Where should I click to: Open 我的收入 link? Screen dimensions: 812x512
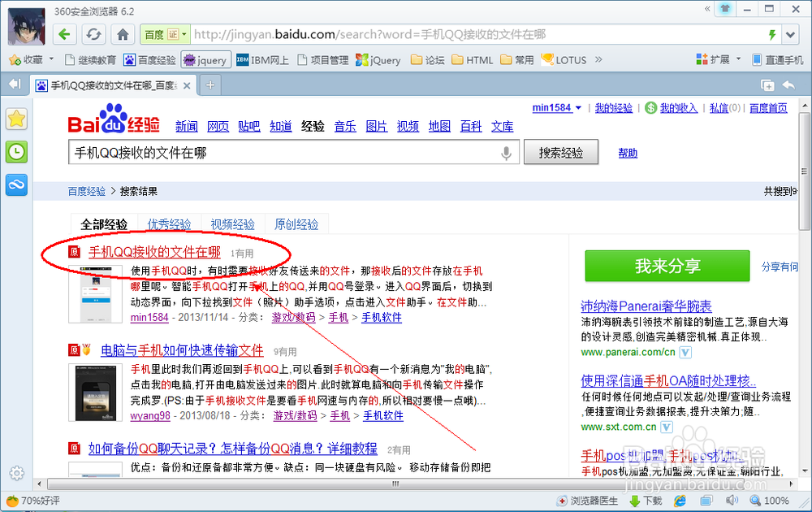point(678,108)
